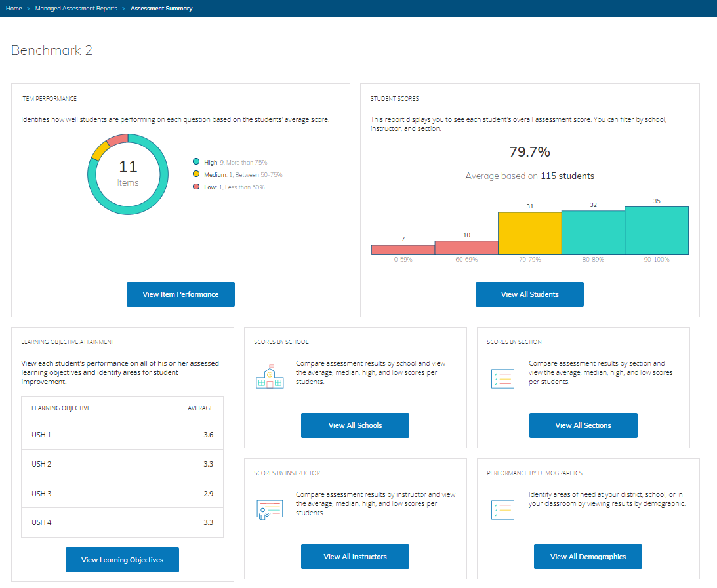Click the red Low legend dot
The height and width of the screenshot is (588, 717).
pos(196,187)
